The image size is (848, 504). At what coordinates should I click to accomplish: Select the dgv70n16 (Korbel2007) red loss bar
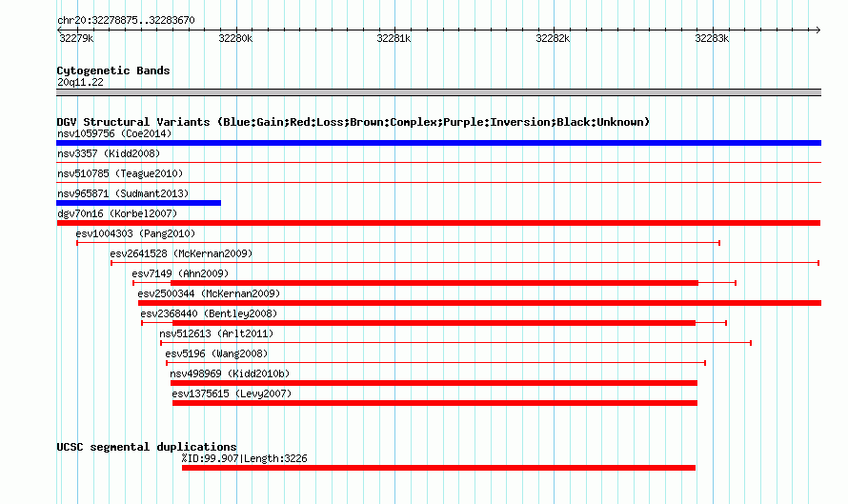tap(438, 223)
